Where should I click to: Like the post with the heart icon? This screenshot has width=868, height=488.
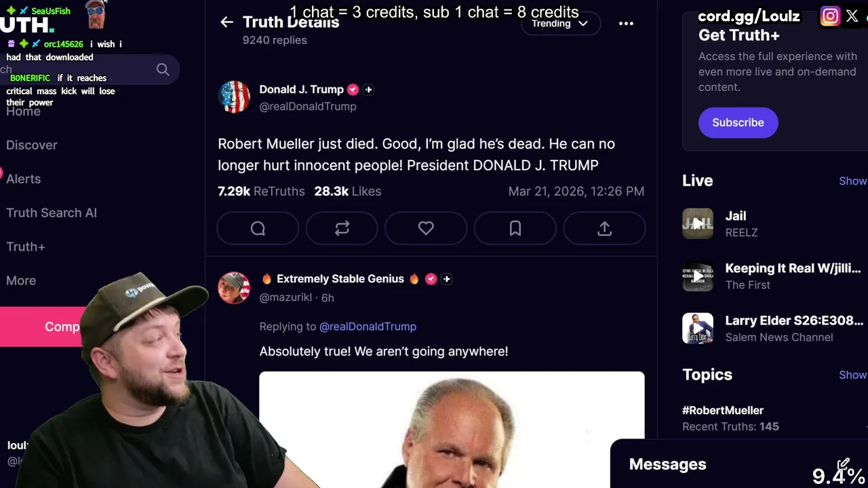[x=426, y=228]
